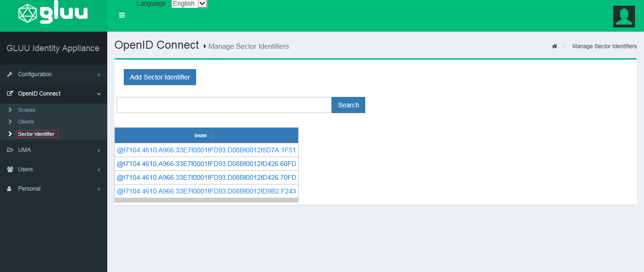
Task: Open the Scopes submenu item
Action: [26, 110]
